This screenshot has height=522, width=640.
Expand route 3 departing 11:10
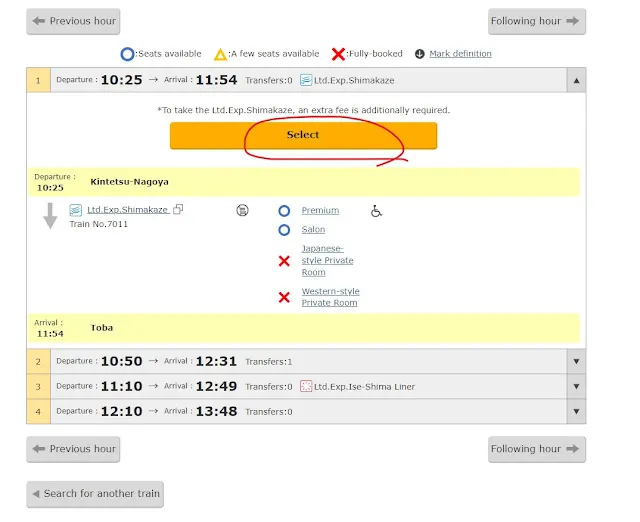[x=576, y=387]
